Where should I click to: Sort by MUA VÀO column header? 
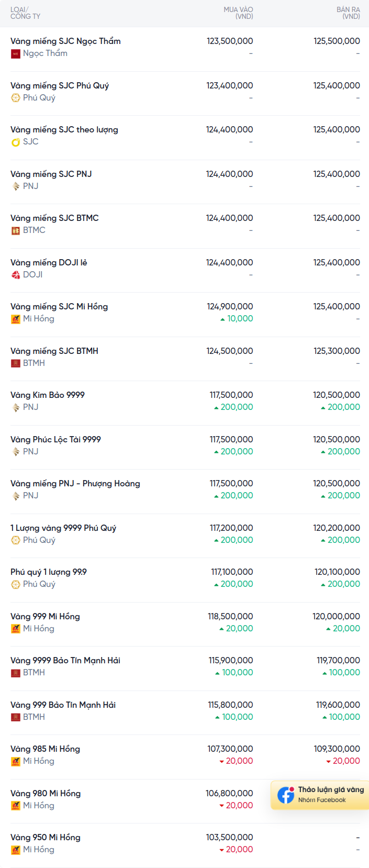click(x=238, y=13)
